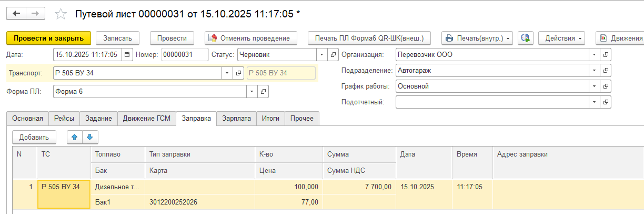Click the globe refresh icon next to Печать(внутр.)
The image size is (644, 214).
click(526, 38)
